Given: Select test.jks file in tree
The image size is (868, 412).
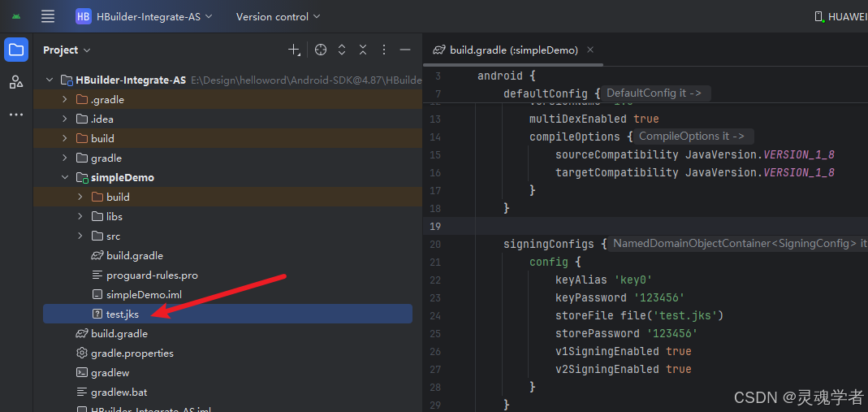Looking at the screenshot, I should click(227, 314).
